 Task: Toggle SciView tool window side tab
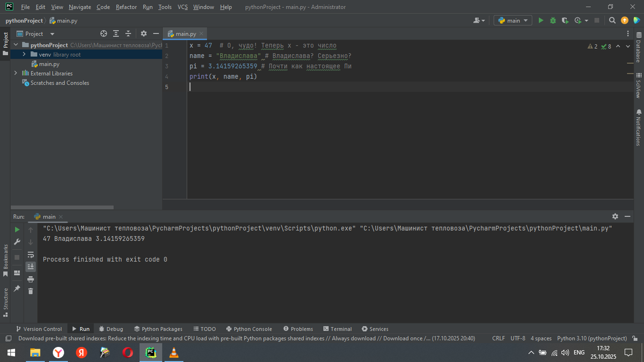tap(638, 85)
